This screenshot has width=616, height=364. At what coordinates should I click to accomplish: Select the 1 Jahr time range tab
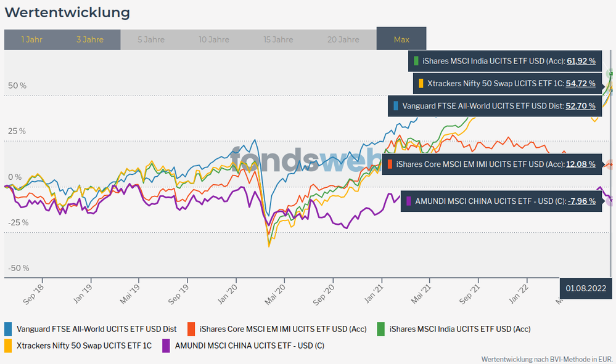(31, 39)
